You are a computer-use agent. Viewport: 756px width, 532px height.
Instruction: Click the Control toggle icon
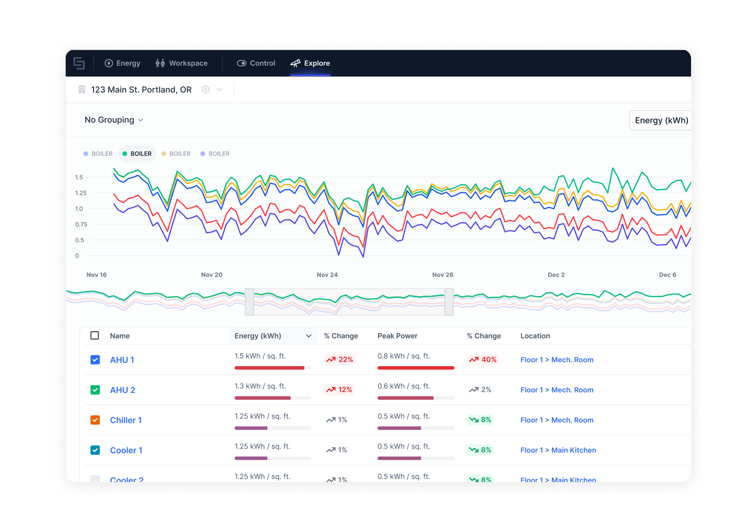click(x=242, y=63)
